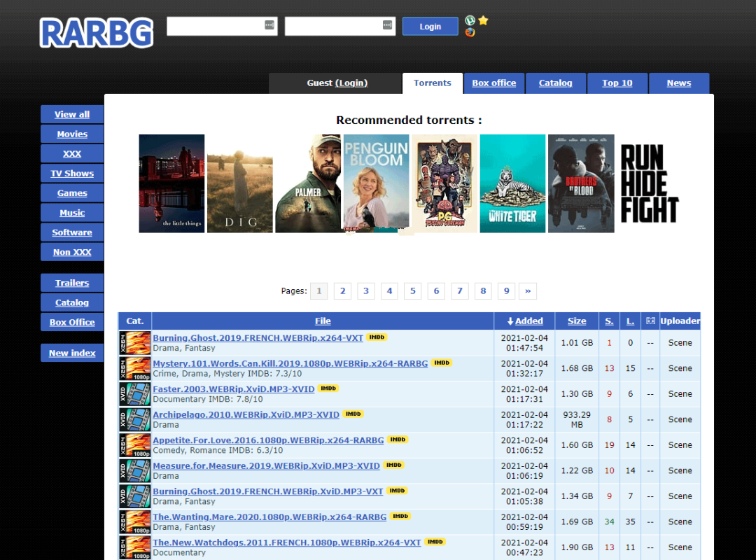Click the category icon for Mystery.101 row
Image resolution: width=756 pixels, height=560 pixels.
point(135,368)
